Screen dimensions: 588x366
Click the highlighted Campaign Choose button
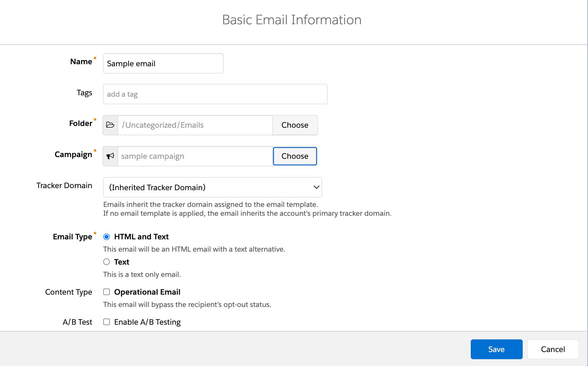tap(295, 156)
